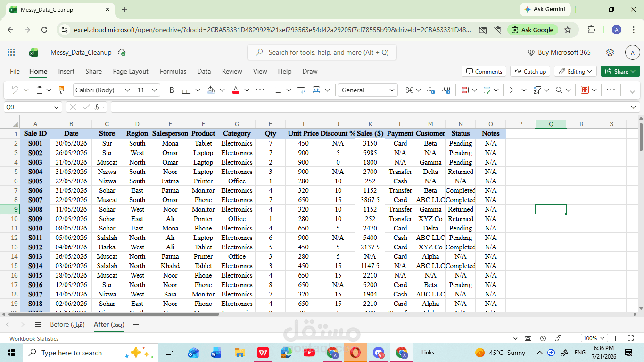The height and width of the screenshot is (362, 644).
Task: Expand ribbon display options chevron
Action: coord(633,91)
